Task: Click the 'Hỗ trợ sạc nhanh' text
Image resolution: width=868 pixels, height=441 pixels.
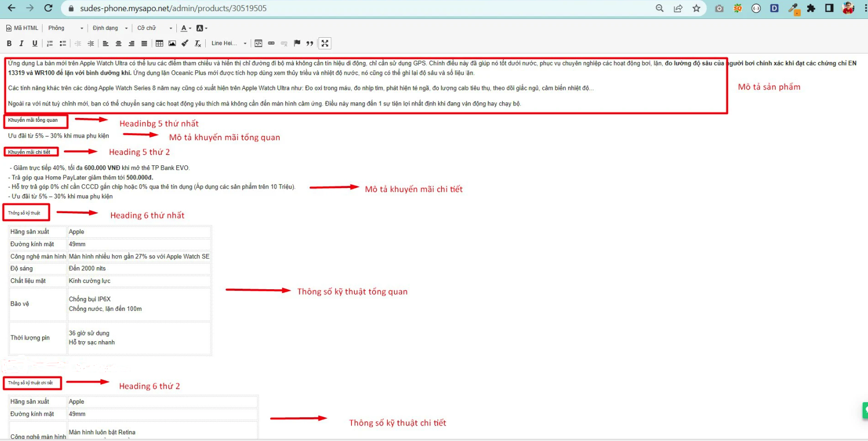Action: coord(92,342)
